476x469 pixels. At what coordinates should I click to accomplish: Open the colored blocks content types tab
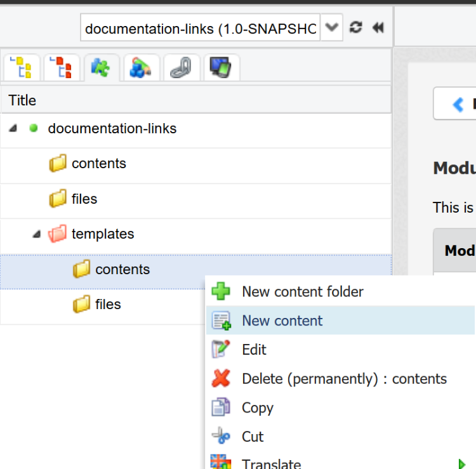click(x=141, y=67)
